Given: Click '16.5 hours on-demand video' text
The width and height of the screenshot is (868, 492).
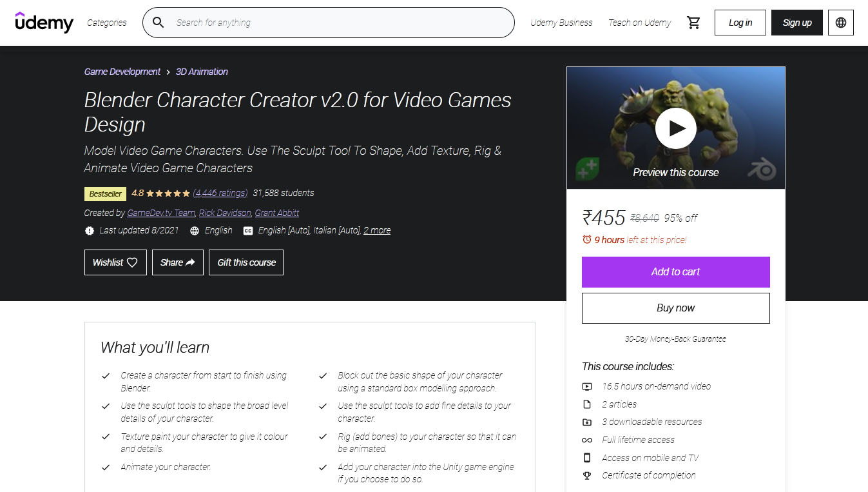Looking at the screenshot, I should tap(657, 386).
